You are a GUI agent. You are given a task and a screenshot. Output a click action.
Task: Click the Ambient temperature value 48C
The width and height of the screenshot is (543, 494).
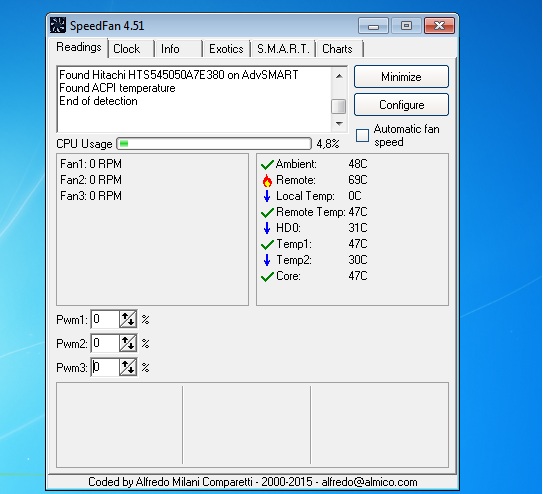(x=358, y=164)
